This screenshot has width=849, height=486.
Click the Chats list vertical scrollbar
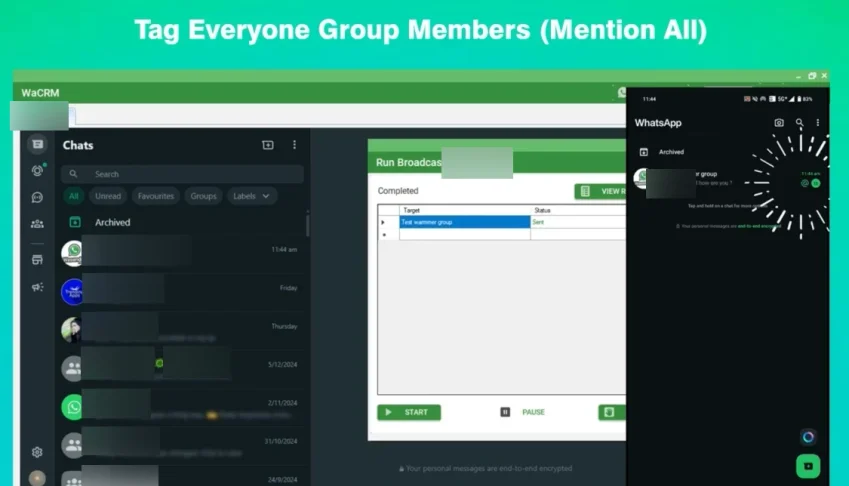[308, 224]
